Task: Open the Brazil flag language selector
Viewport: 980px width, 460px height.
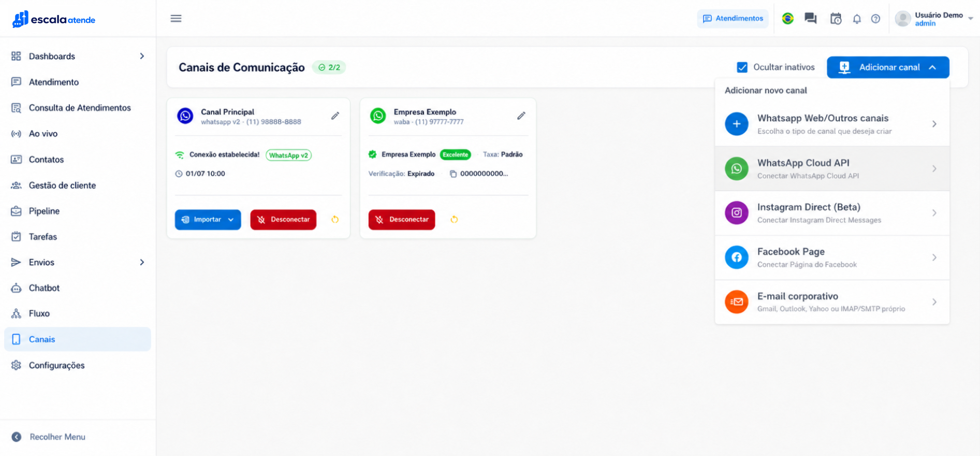Action: coord(787,19)
